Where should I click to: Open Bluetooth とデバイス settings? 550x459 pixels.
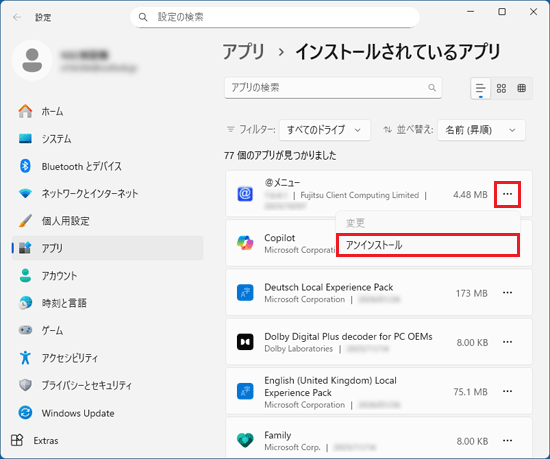pos(107,166)
